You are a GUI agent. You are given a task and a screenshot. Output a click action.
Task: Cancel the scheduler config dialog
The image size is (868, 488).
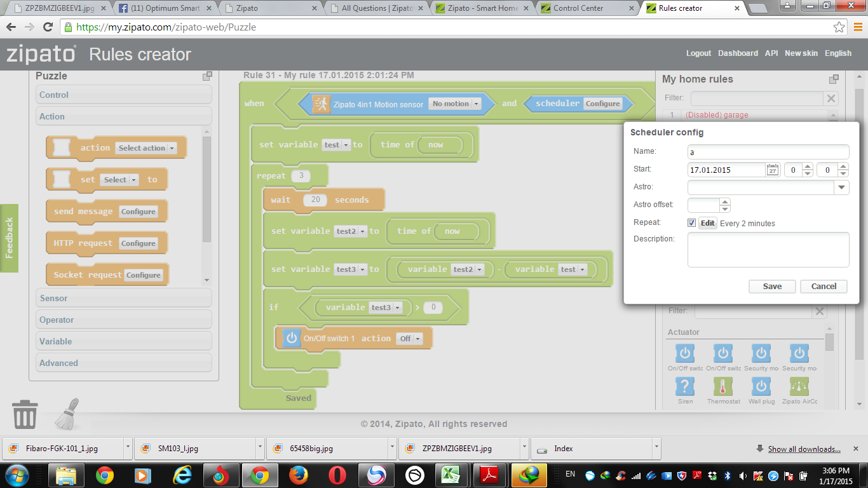point(824,286)
